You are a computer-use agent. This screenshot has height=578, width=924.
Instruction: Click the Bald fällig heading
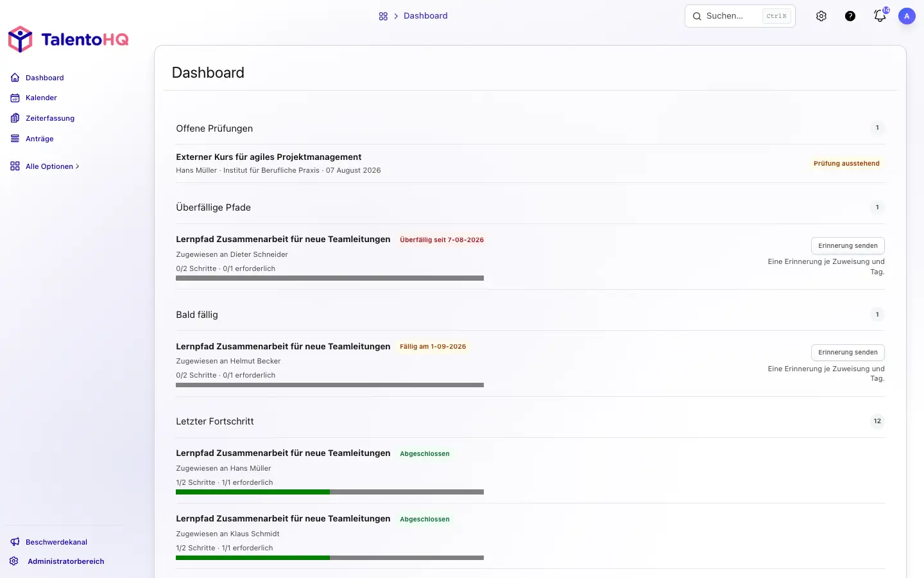click(x=197, y=315)
